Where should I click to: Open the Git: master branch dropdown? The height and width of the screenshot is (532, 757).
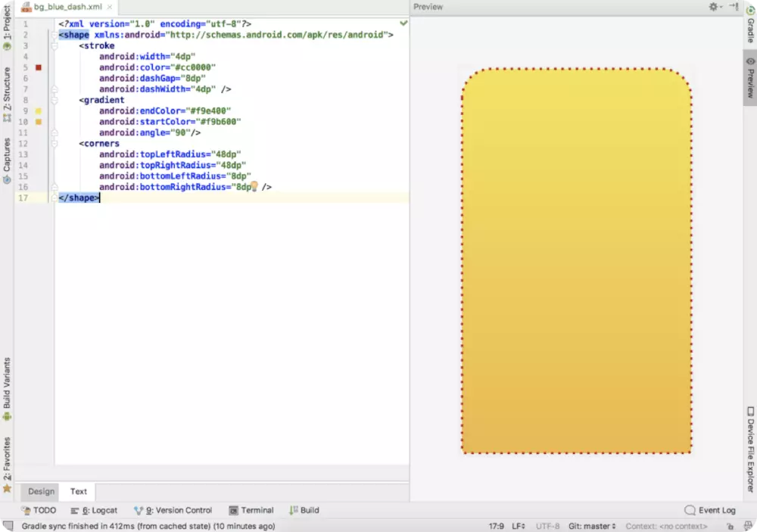pos(592,526)
